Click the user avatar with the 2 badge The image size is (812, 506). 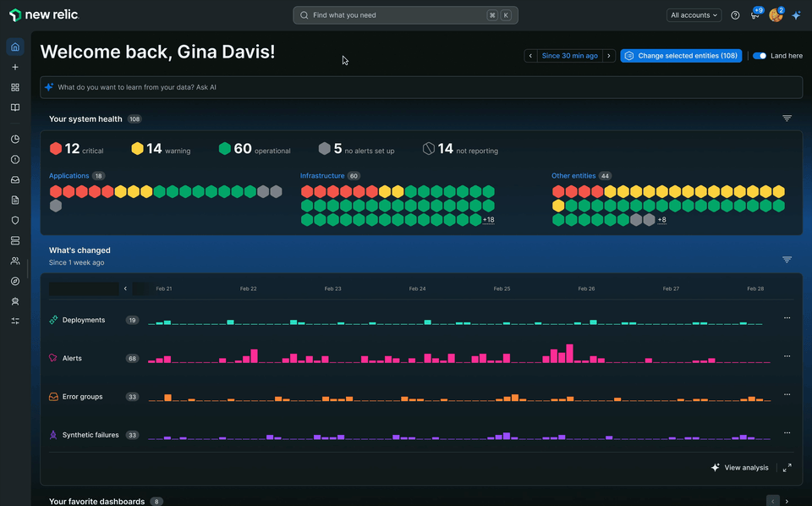775,14
